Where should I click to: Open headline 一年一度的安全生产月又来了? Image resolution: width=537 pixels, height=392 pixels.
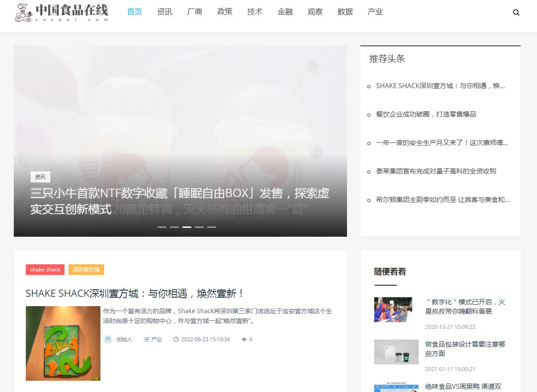pos(442,143)
